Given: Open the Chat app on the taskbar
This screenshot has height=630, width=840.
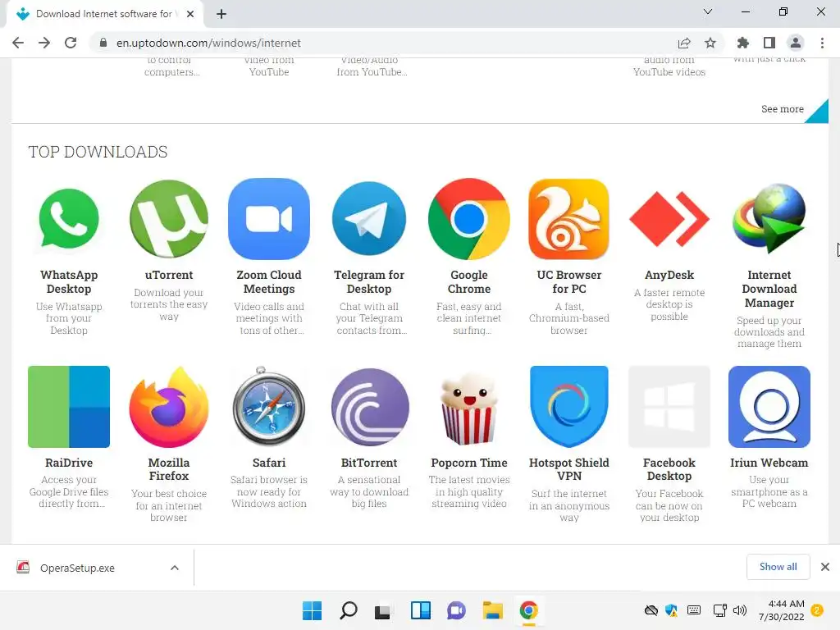Looking at the screenshot, I should point(456,610).
